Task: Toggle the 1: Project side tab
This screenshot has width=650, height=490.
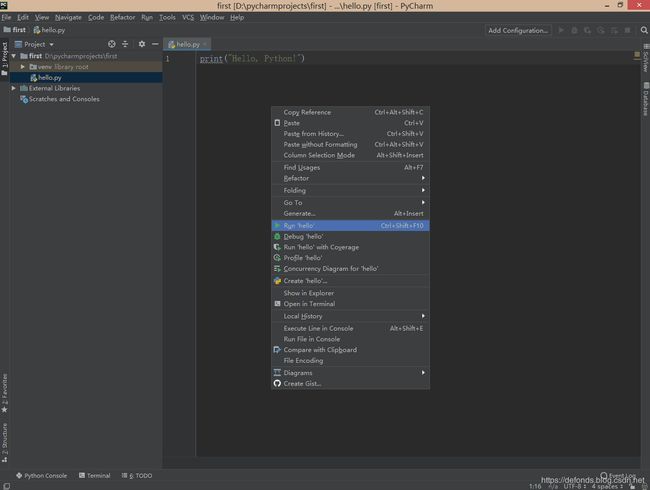Action: (x=5, y=58)
